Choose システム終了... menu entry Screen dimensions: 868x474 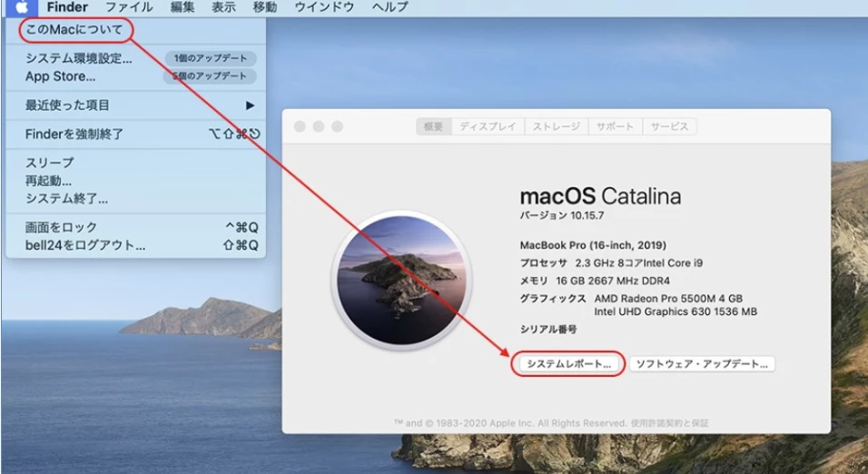coord(66,198)
